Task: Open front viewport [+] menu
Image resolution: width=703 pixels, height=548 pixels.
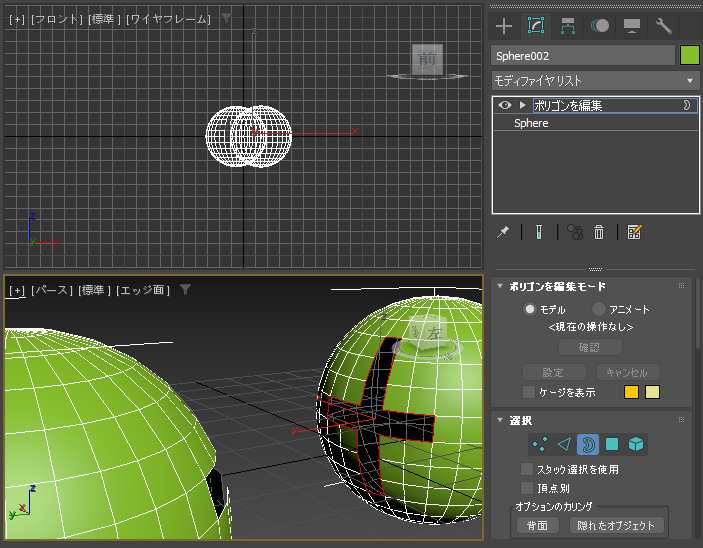Action: (17, 19)
